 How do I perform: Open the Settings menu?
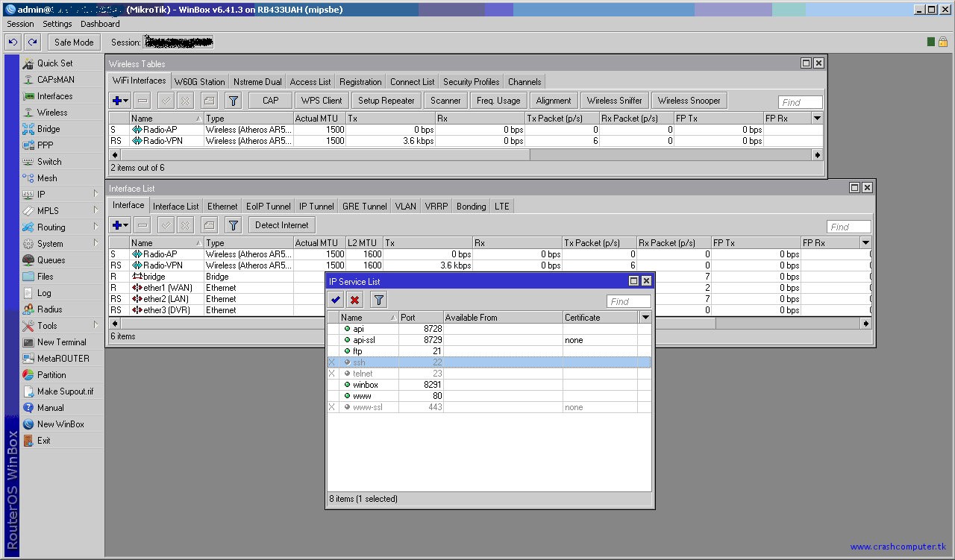pos(57,24)
